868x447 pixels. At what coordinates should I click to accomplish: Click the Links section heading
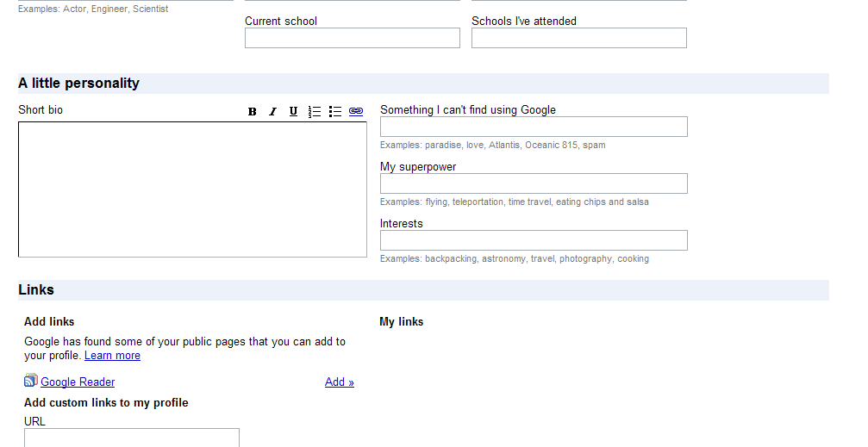(x=36, y=290)
